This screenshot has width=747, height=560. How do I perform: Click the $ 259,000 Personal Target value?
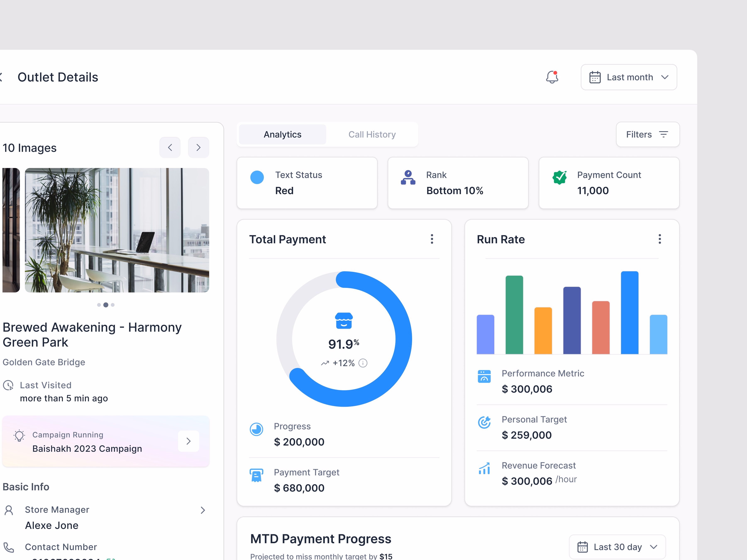pyautogui.click(x=526, y=435)
